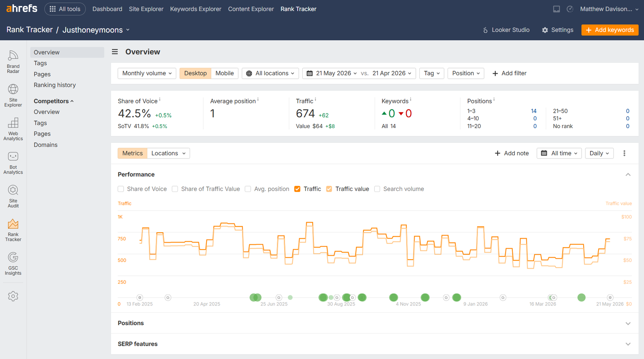Open the three-dot chart options menu
The height and width of the screenshot is (359, 644).
pyautogui.click(x=624, y=153)
